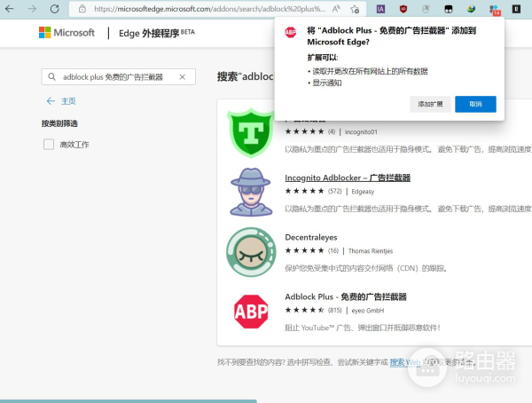The image size is (532, 403).
Task: Go forward using the browser forward arrow
Action: click(x=32, y=9)
